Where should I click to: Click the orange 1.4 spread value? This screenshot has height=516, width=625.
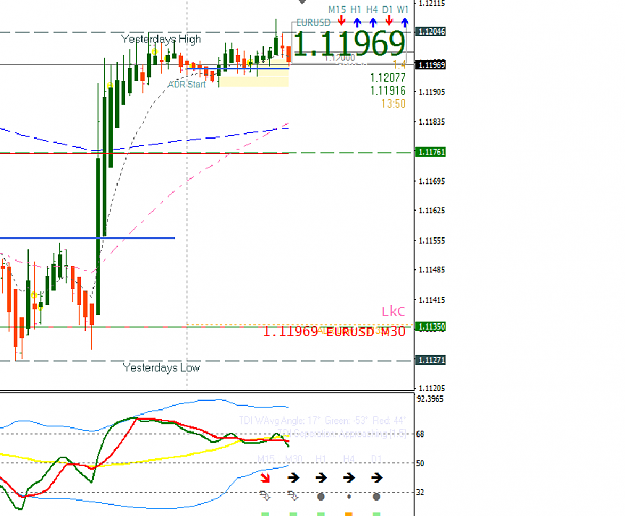point(399,65)
